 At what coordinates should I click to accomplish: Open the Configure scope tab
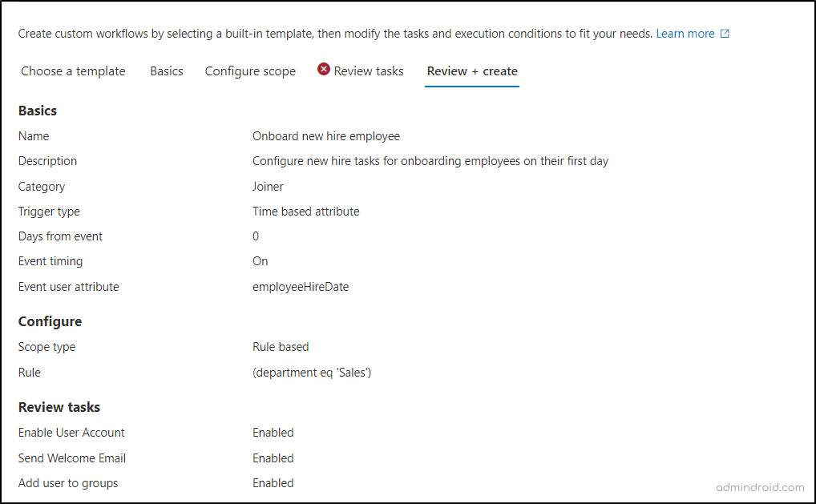click(250, 71)
